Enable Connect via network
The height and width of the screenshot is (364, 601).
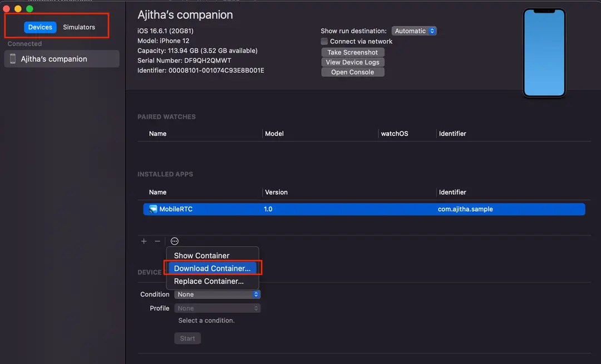click(324, 41)
